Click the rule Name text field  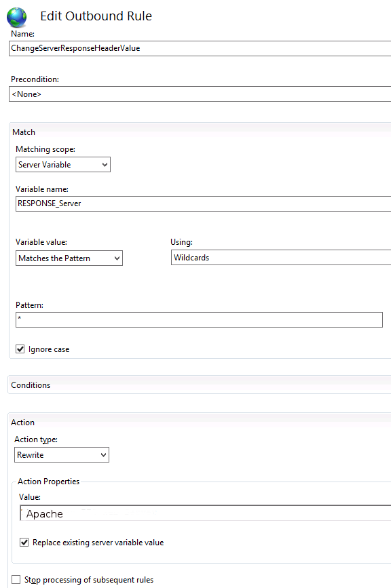coord(200,48)
